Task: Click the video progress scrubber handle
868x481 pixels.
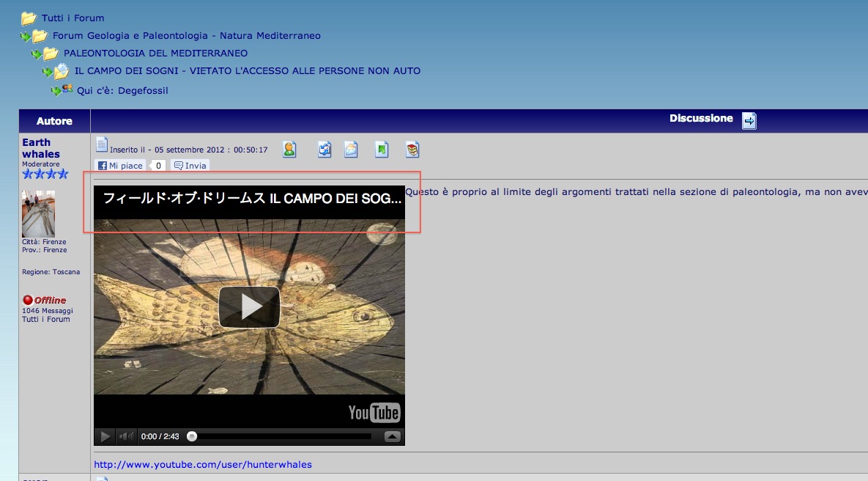Action: [191, 437]
